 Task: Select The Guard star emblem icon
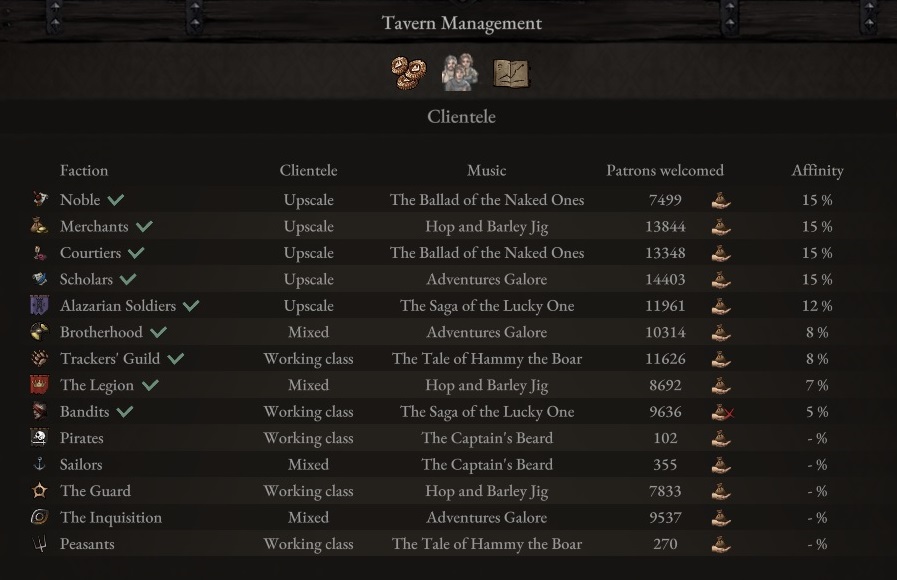(39, 491)
